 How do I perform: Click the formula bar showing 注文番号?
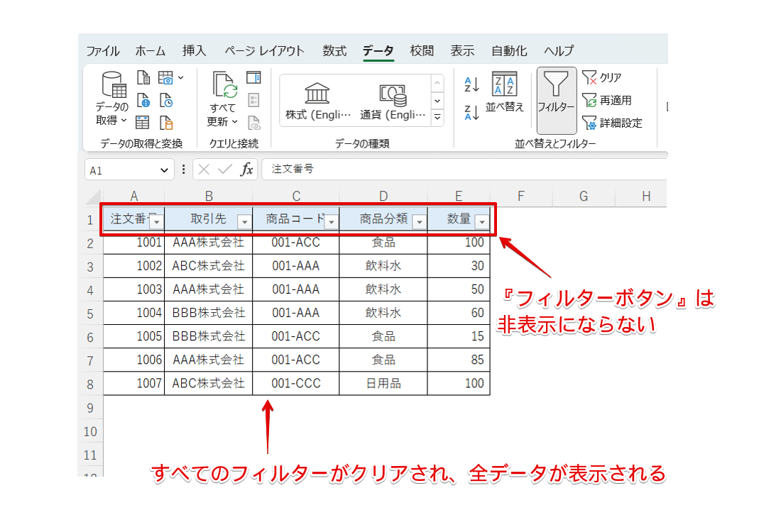[464, 170]
